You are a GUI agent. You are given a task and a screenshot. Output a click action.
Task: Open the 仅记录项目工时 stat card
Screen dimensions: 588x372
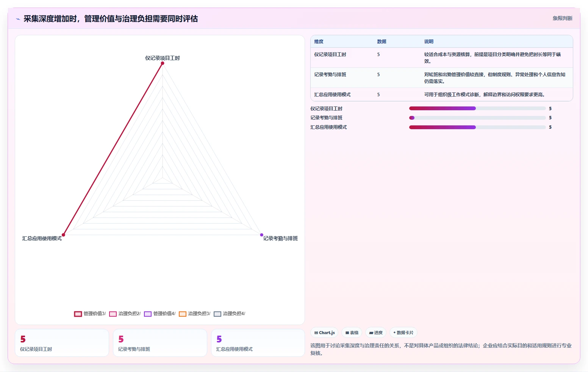point(62,343)
